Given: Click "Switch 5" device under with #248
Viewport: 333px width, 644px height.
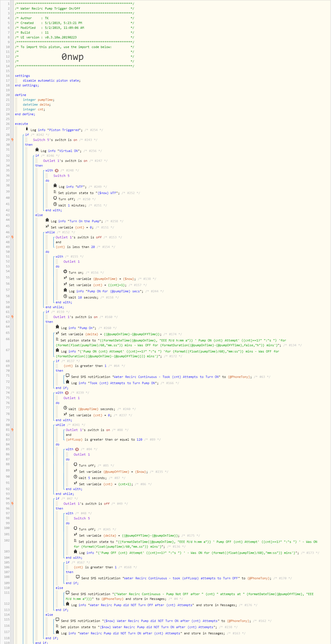Looking at the screenshot, I should [x=61, y=176].
